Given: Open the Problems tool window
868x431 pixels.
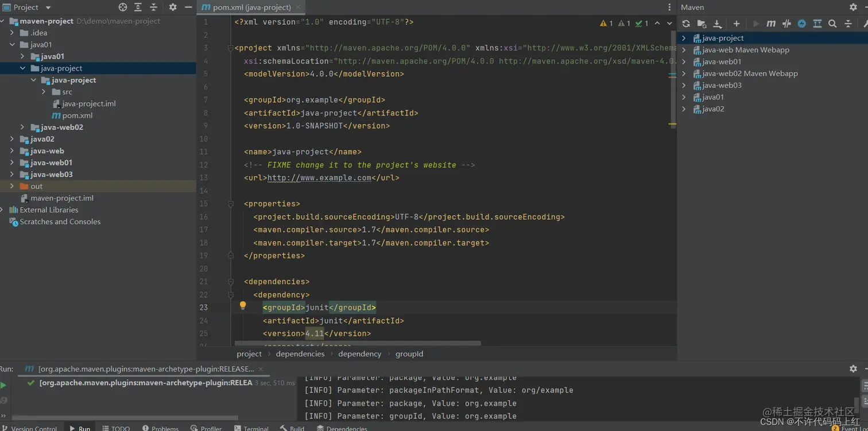Looking at the screenshot, I should tap(161, 428).
